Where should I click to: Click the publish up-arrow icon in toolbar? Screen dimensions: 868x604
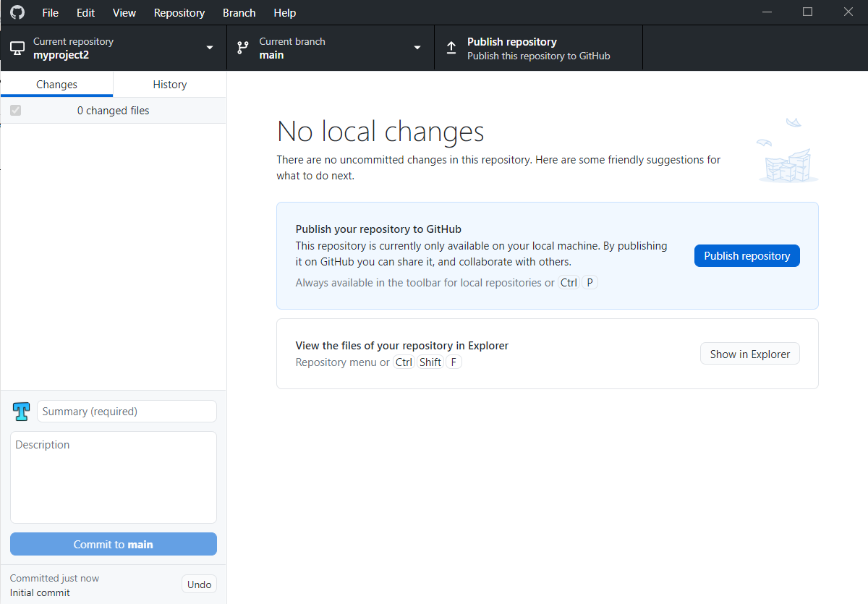coord(451,47)
